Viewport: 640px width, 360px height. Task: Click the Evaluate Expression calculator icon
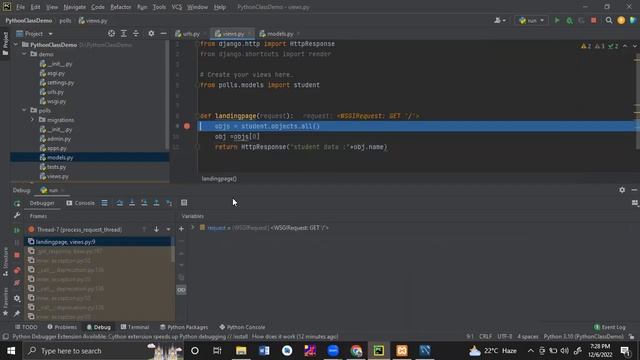click(x=184, y=203)
